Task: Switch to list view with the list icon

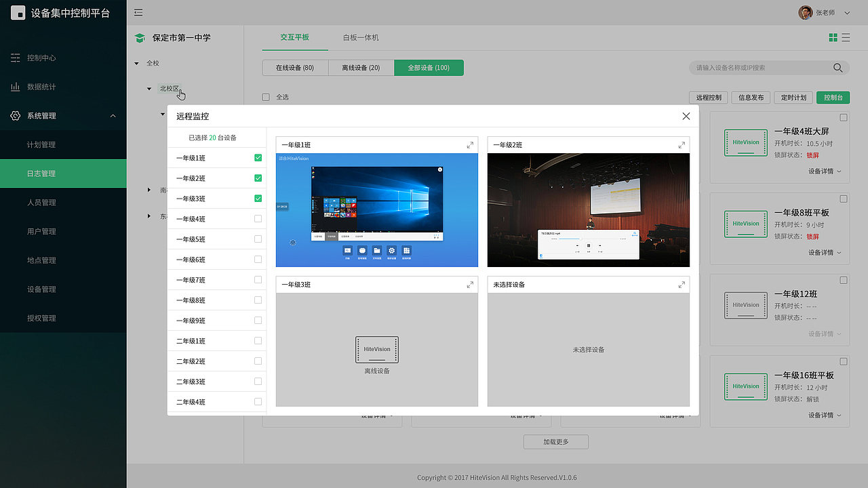Action: [846, 37]
